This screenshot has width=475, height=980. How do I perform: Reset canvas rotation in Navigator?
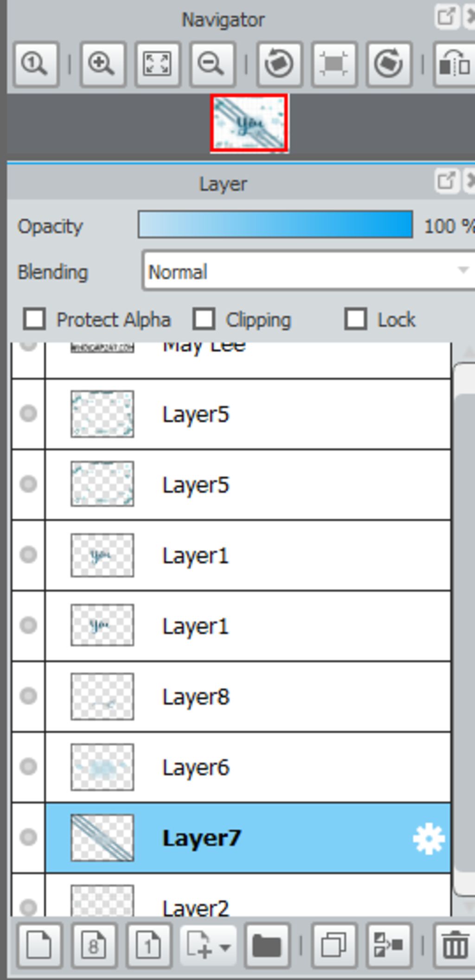(334, 64)
